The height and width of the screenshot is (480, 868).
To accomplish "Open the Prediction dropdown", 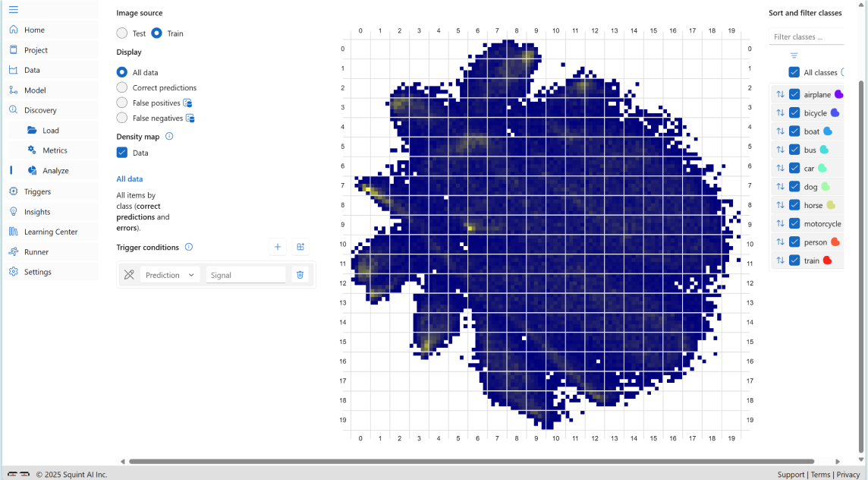I will point(170,275).
